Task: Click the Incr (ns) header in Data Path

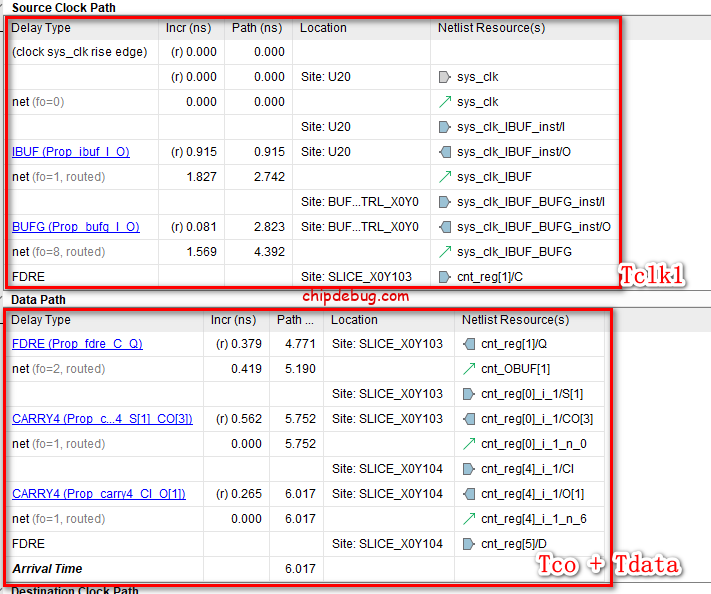Action: click(235, 320)
